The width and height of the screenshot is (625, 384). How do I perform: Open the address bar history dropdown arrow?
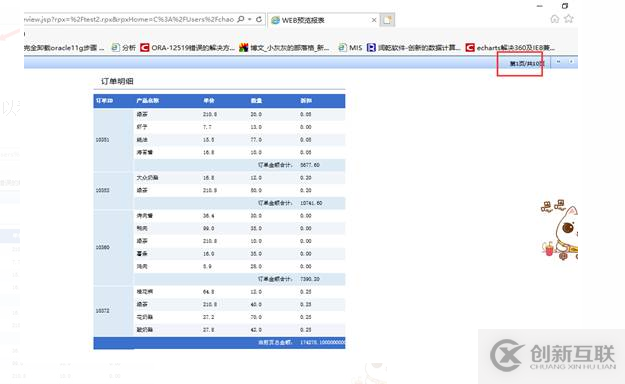coord(250,19)
